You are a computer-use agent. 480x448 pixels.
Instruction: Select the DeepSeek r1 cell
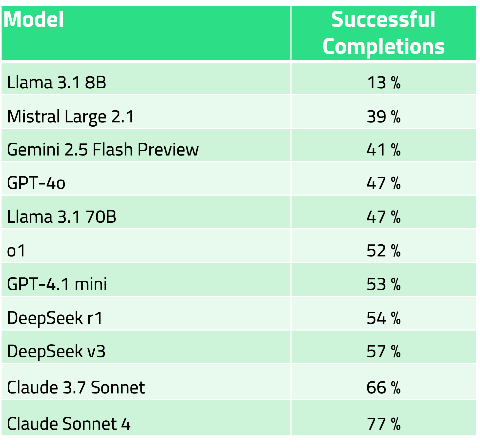[55, 318]
